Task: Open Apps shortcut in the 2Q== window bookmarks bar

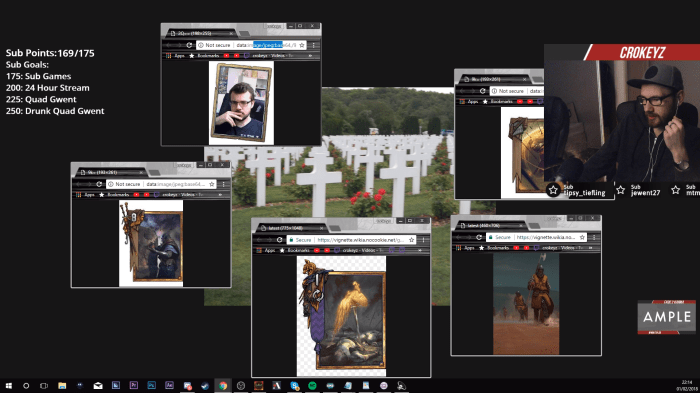Action: click(175, 56)
